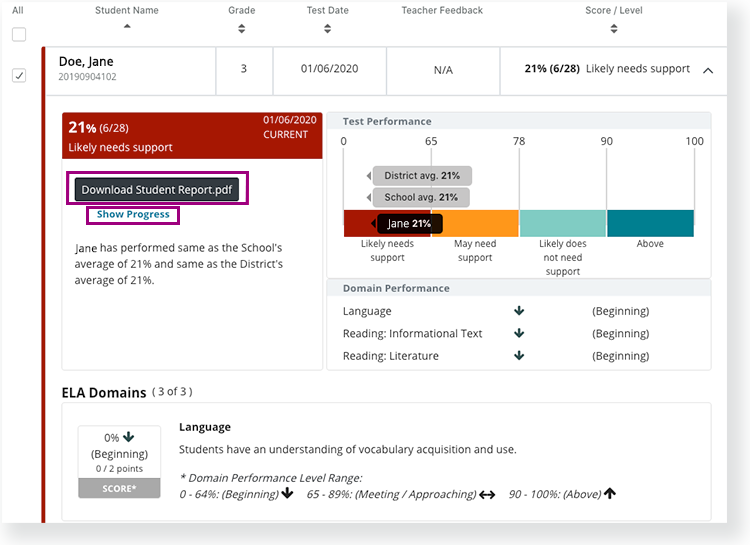Click Language in Domain Performance list
Screen dimensions: 750x545
tap(367, 311)
